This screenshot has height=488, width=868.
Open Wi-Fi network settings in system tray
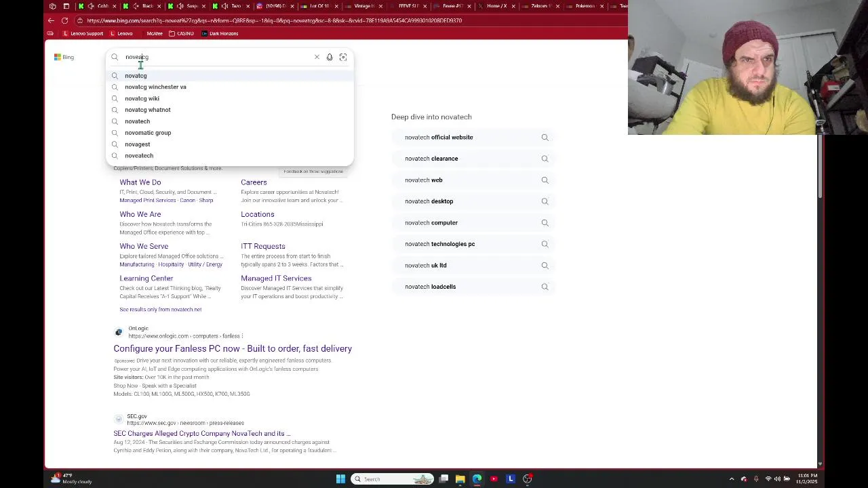(x=768, y=479)
